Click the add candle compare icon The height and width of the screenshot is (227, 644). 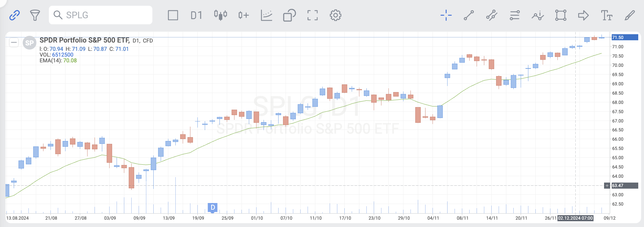(243, 15)
